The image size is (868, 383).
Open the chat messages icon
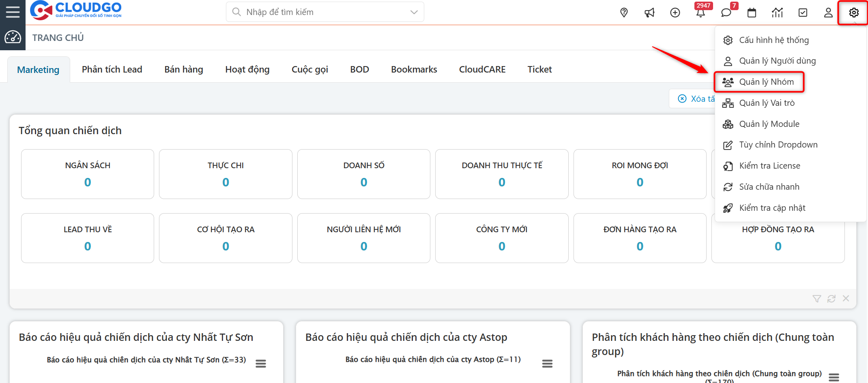click(726, 13)
